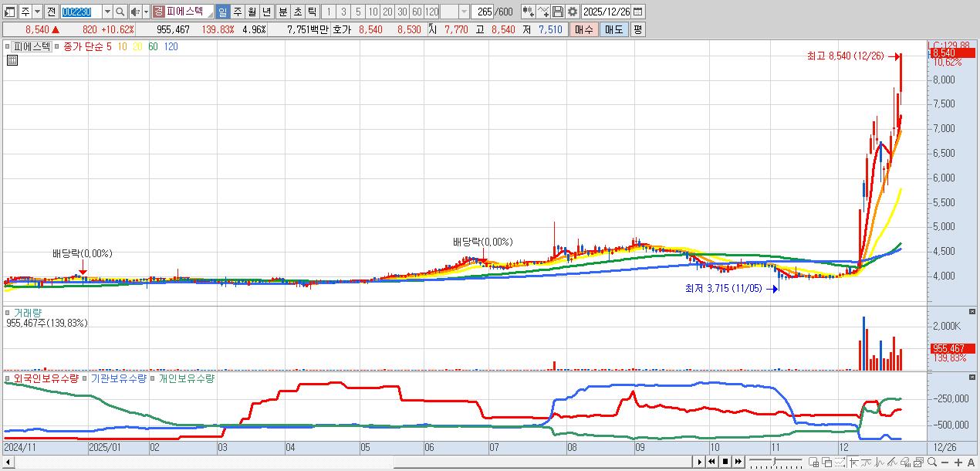Click the speaker sound icon

(135, 12)
